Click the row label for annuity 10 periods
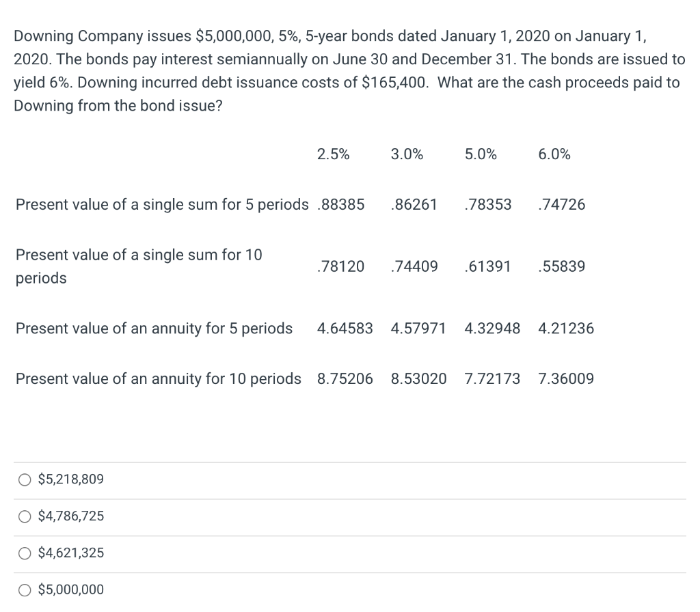Image resolution: width=700 pixels, height=612 pixels. (x=159, y=378)
